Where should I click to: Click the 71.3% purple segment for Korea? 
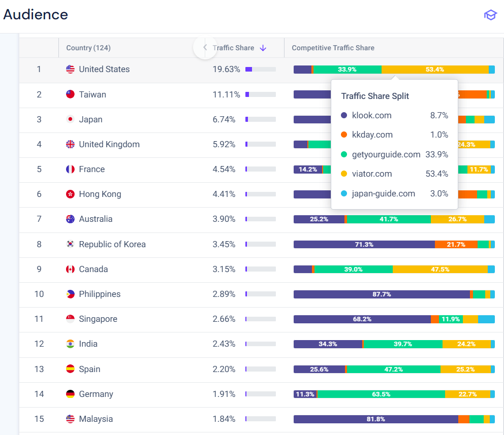coord(364,244)
